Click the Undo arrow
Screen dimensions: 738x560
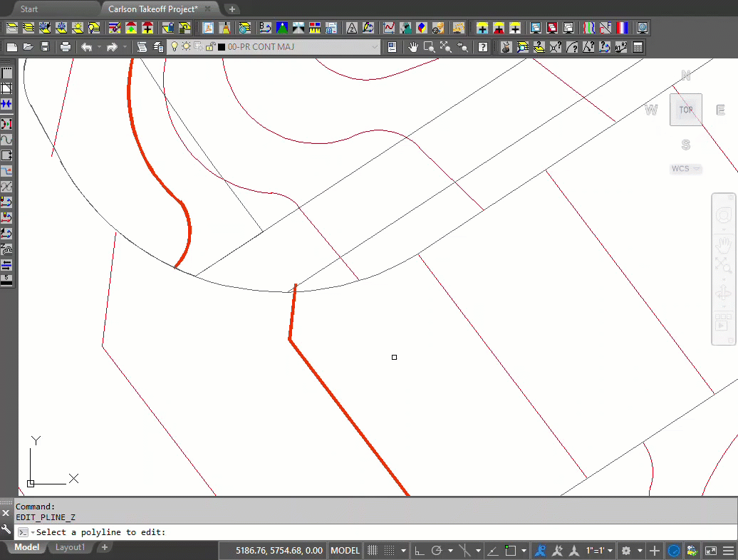pyautogui.click(x=87, y=47)
